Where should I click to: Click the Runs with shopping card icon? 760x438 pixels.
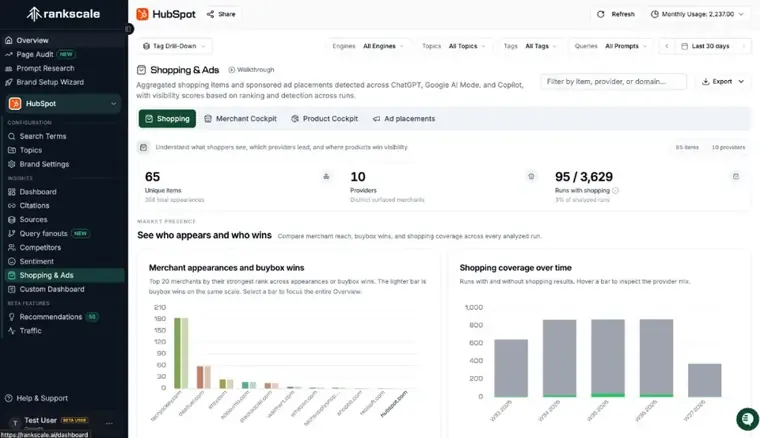click(x=736, y=176)
